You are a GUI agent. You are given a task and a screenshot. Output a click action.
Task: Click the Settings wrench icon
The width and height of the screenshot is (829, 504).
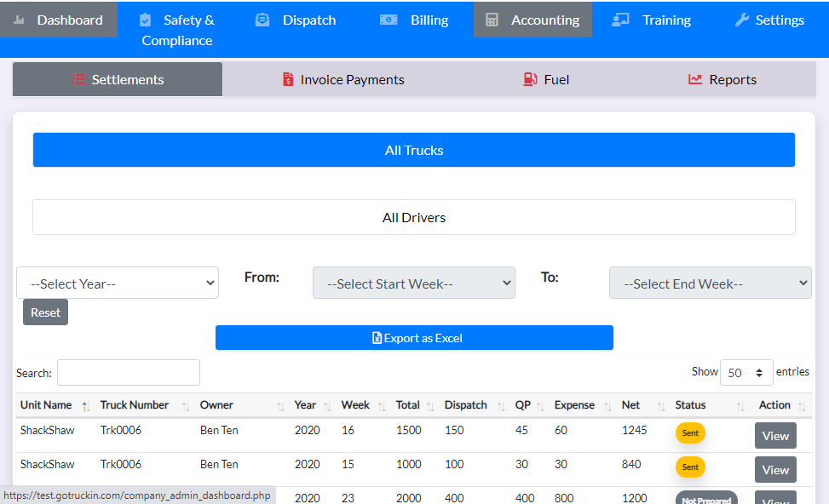pyautogui.click(x=741, y=20)
